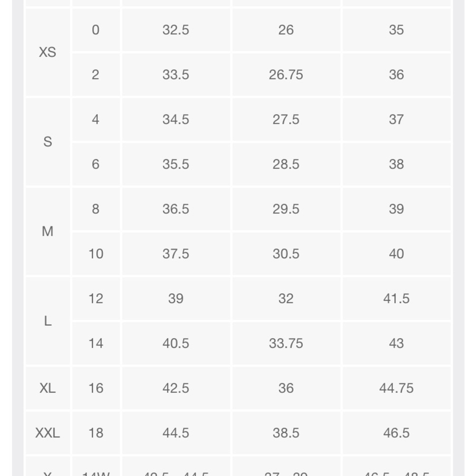The image size is (476, 476).
Task: Select the 44.75 measurement in XL row
Action: pyautogui.click(x=396, y=388)
